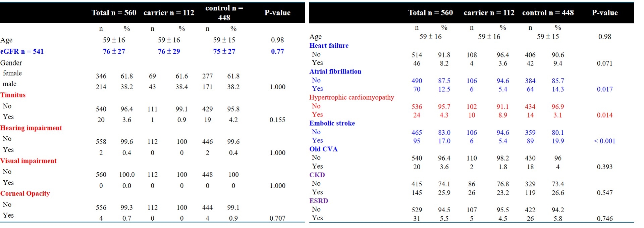Click the eGFR n = 541 row label
This screenshot has height=228, width=644.
pyautogui.click(x=22, y=51)
